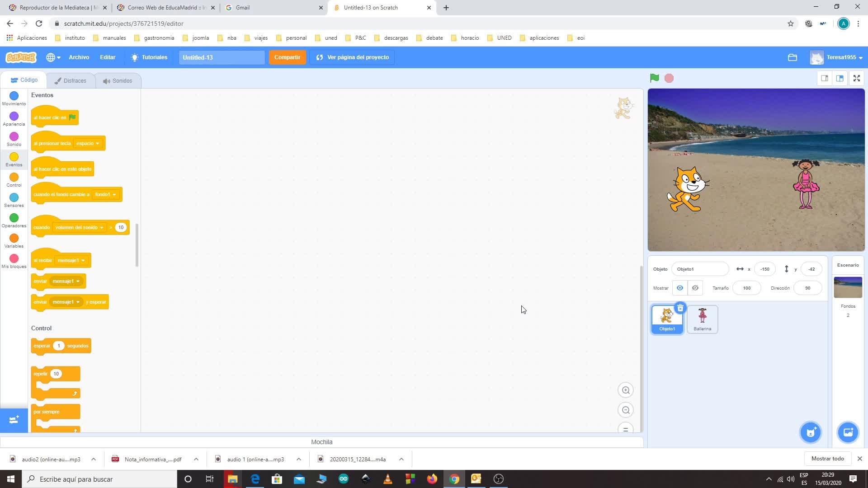Enter full screen stage mode
The width and height of the screenshot is (868, 488).
click(856, 78)
